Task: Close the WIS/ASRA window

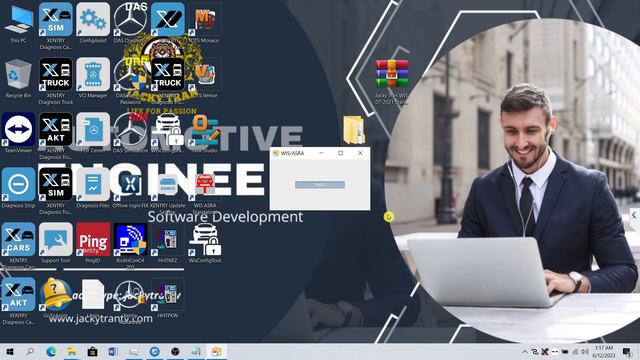Action: 360,153
